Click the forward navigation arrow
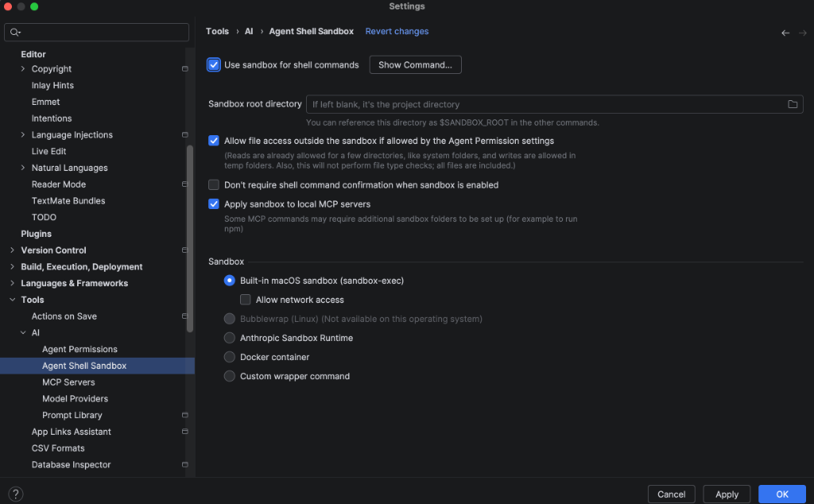The width and height of the screenshot is (814, 504). coord(803,33)
